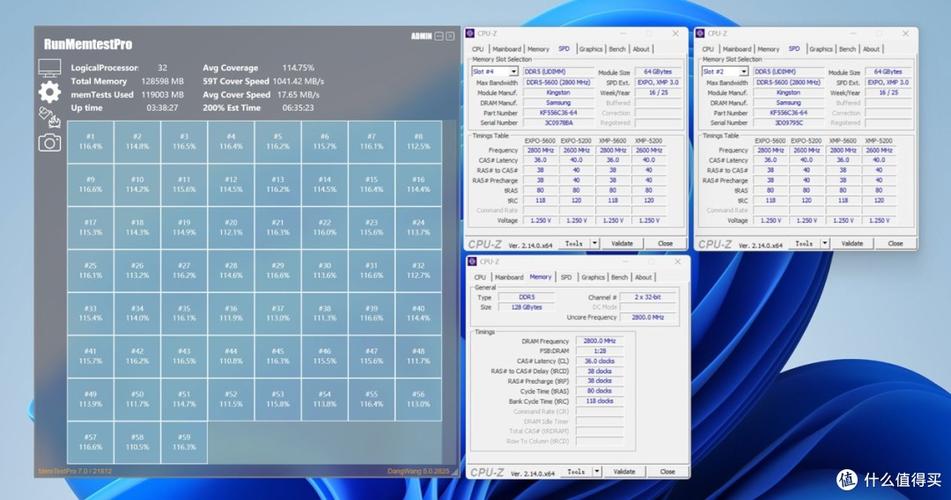Close the RunMemtestPro window
951x500 pixels.
click(x=450, y=36)
